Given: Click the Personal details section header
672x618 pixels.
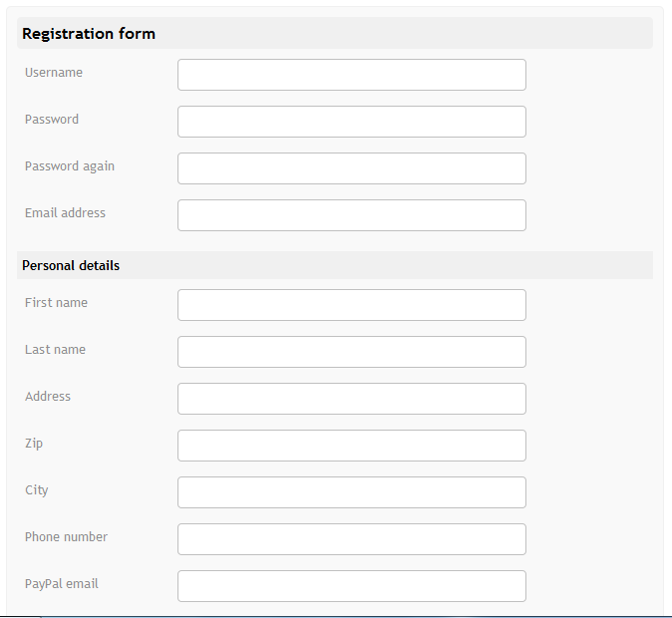Looking at the screenshot, I should pos(71,266).
